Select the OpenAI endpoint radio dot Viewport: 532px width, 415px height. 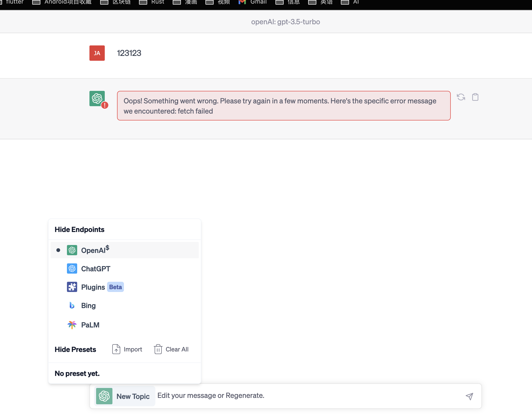click(58, 250)
